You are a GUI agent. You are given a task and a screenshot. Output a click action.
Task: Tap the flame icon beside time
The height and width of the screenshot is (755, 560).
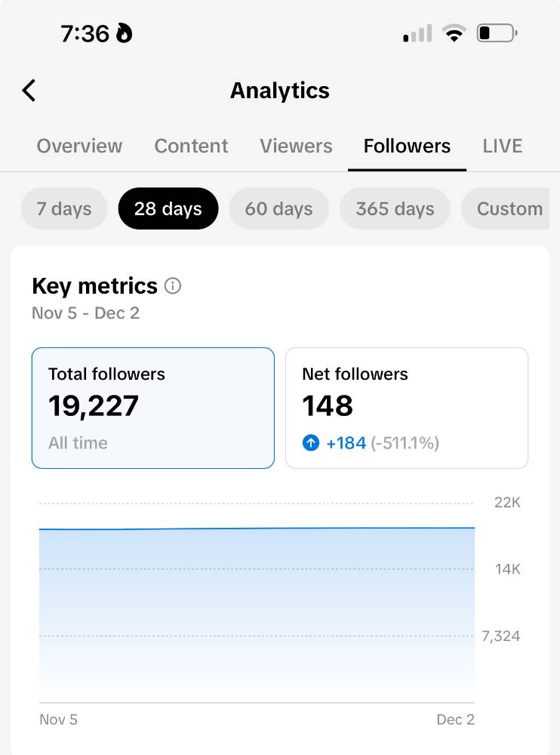[x=125, y=33]
